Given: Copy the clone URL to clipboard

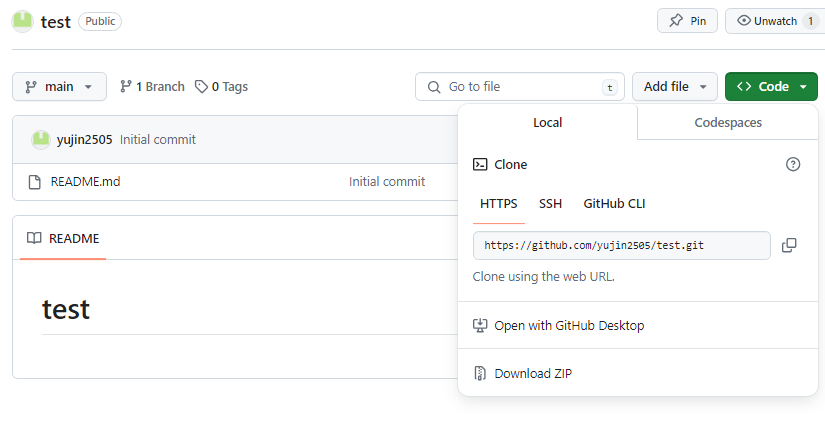Looking at the screenshot, I should 789,245.
